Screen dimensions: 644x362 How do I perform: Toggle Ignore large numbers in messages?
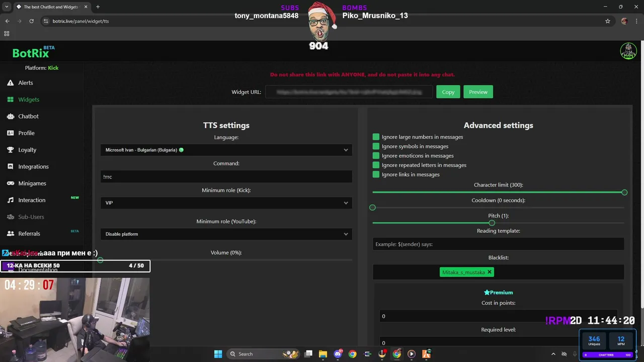pos(376,137)
